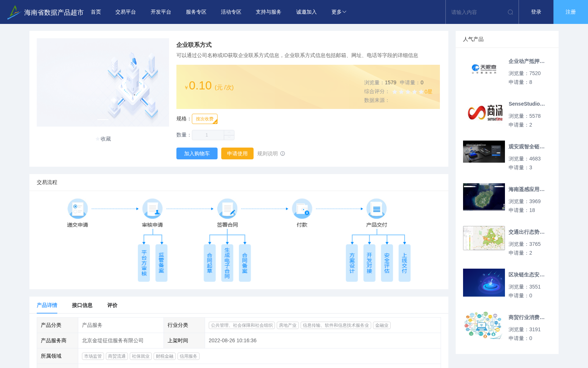Click the 信用服务 domain tag
Viewport: 588px width, 368px height.
[189, 356]
